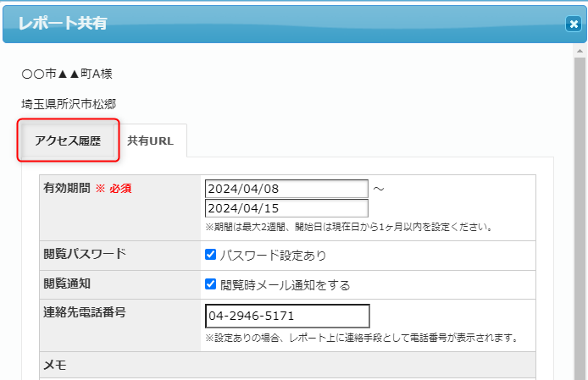Uncheck the パスワード設定あり checkbox
Viewport: 588px width, 380px height.
[x=211, y=255]
